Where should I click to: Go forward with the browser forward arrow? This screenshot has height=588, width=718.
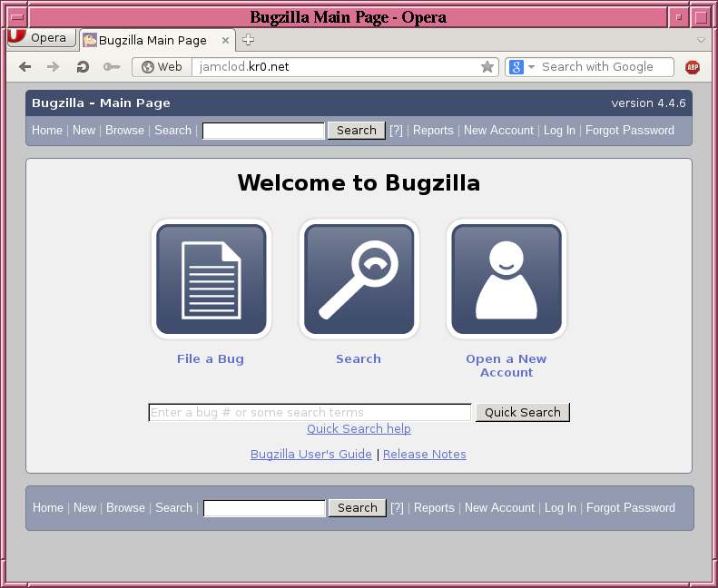tap(54, 67)
